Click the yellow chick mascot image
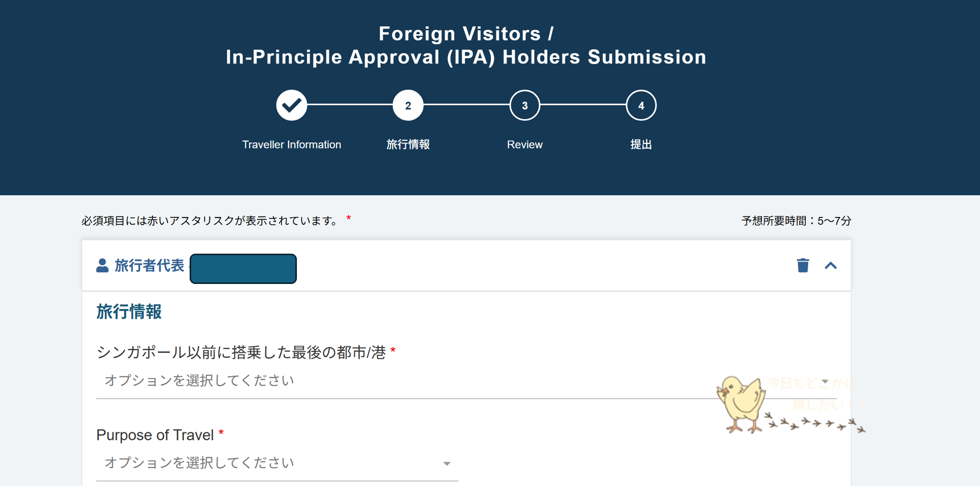The width and height of the screenshot is (980, 486). pos(741,404)
